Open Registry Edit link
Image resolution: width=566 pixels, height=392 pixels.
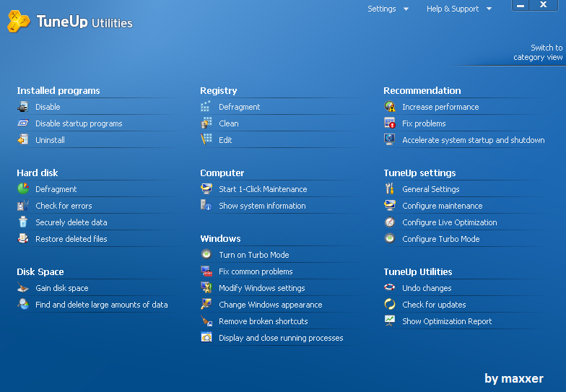225,140
